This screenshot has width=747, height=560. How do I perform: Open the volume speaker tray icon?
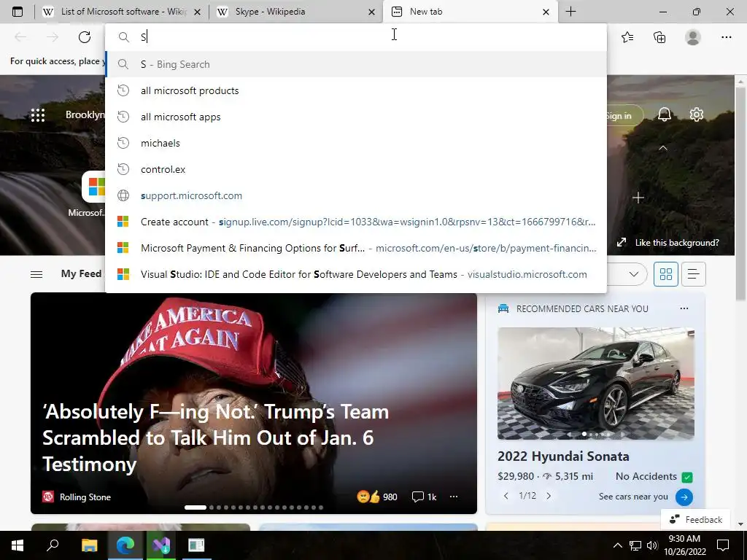(x=651, y=545)
